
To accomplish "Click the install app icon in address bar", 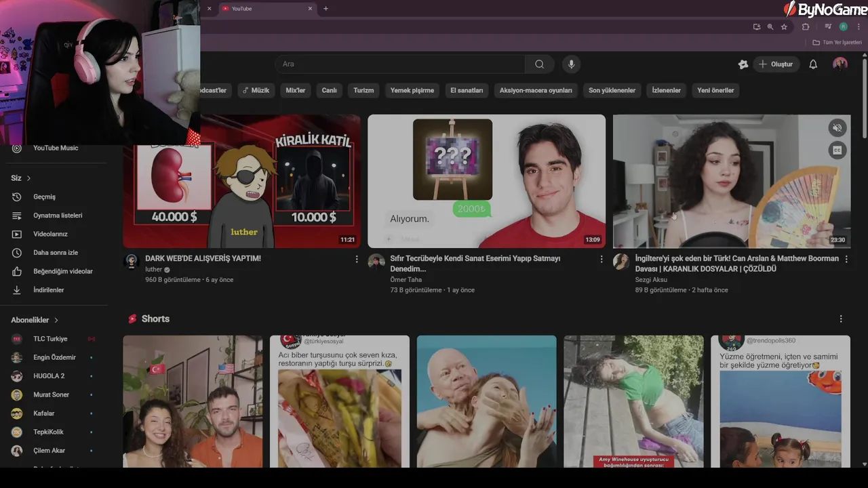I will point(757,27).
